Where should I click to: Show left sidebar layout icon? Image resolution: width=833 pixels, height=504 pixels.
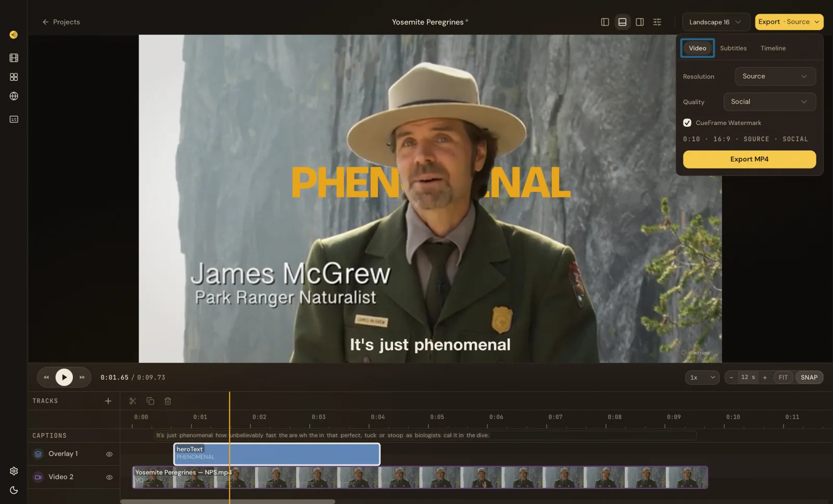tap(605, 22)
